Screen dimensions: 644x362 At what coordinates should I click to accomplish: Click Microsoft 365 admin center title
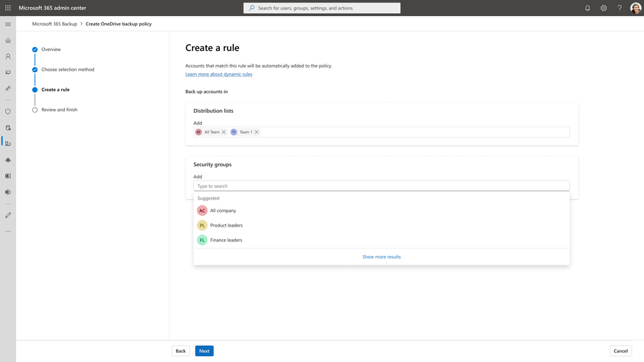[x=53, y=8]
